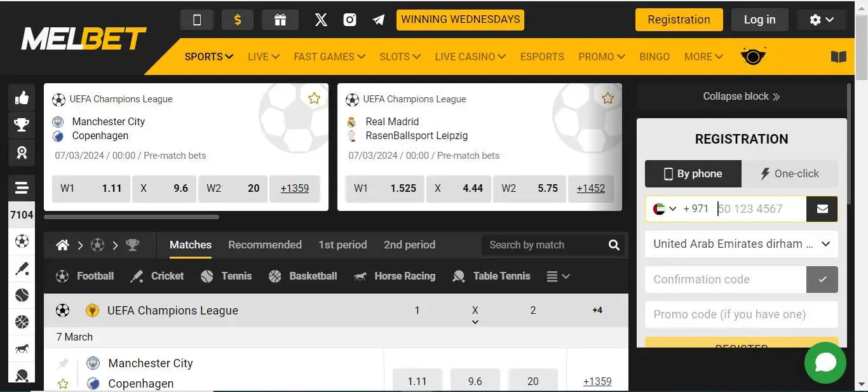Screen dimensions: 868x392
Task: Click the magnifier in Search by match
Action: [614, 245]
